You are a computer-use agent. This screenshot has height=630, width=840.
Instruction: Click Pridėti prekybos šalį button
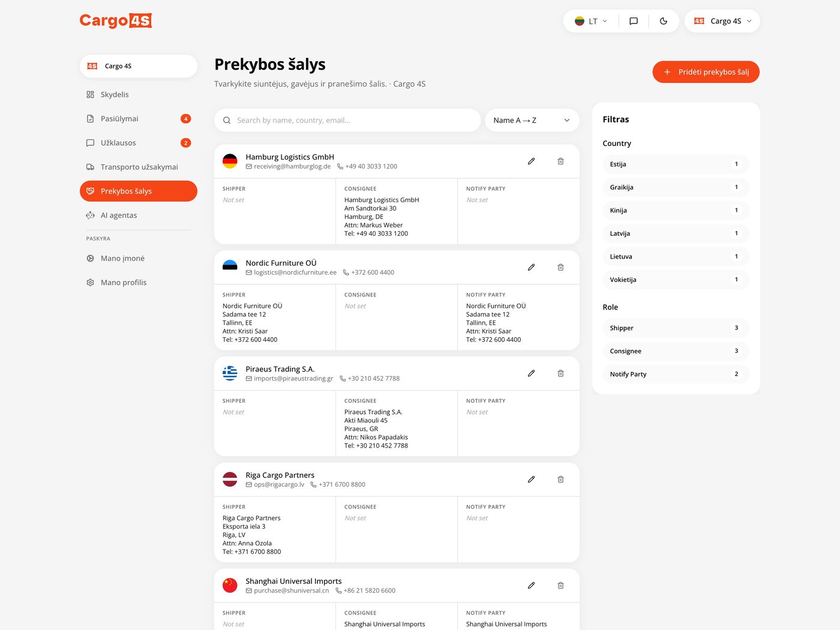point(706,72)
